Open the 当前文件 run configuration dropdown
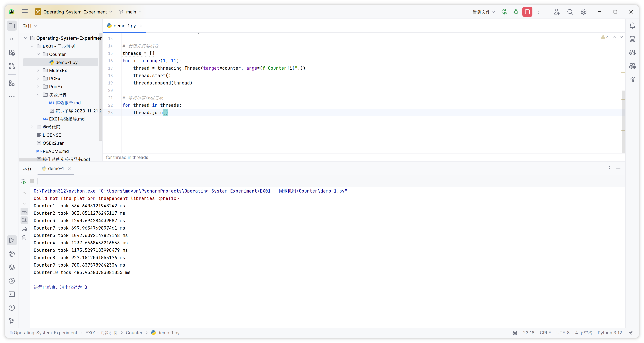The width and height of the screenshot is (644, 343). click(x=483, y=12)
